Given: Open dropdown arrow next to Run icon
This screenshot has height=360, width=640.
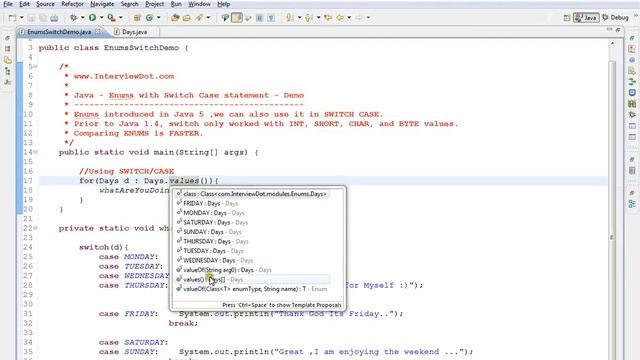Looking at the screenshot, I should click(102, 18).
